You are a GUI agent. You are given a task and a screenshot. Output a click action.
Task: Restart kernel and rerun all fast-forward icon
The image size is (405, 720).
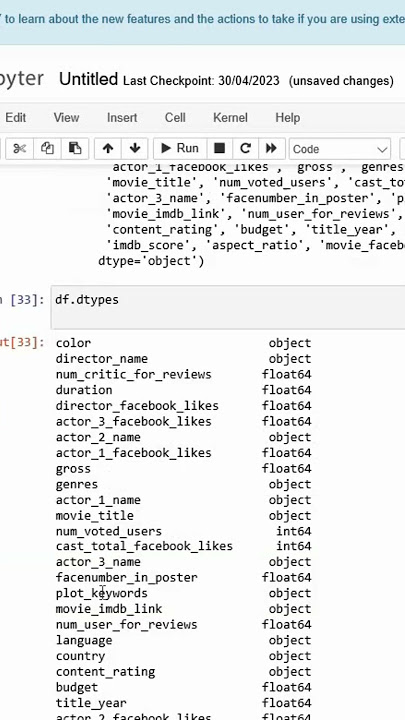(x=271, y=148)
